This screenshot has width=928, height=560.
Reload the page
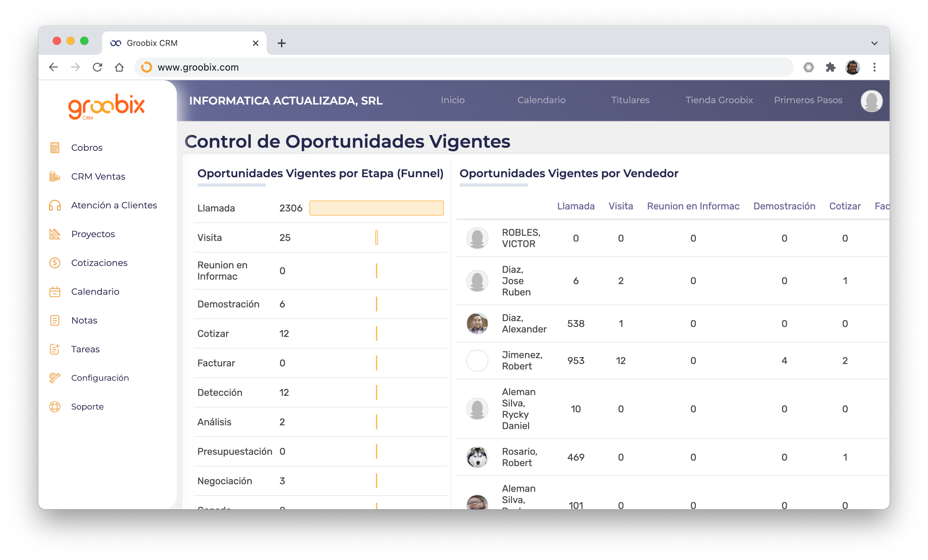97,67
